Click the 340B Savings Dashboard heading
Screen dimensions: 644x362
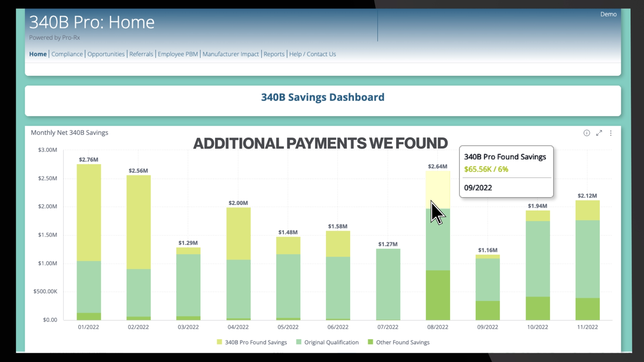pos(323,97)
